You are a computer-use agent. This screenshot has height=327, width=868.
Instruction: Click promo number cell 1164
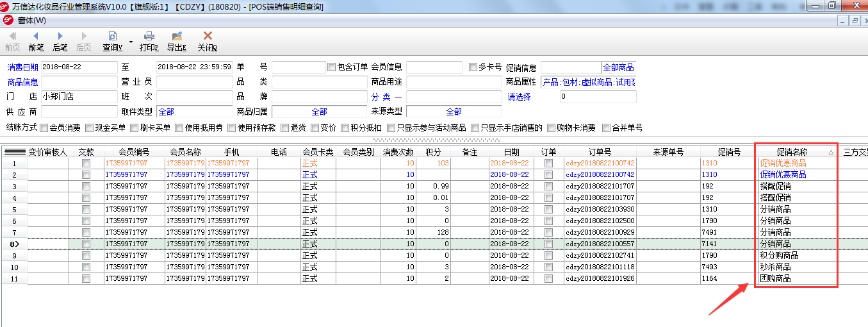[x=729, y=279]
